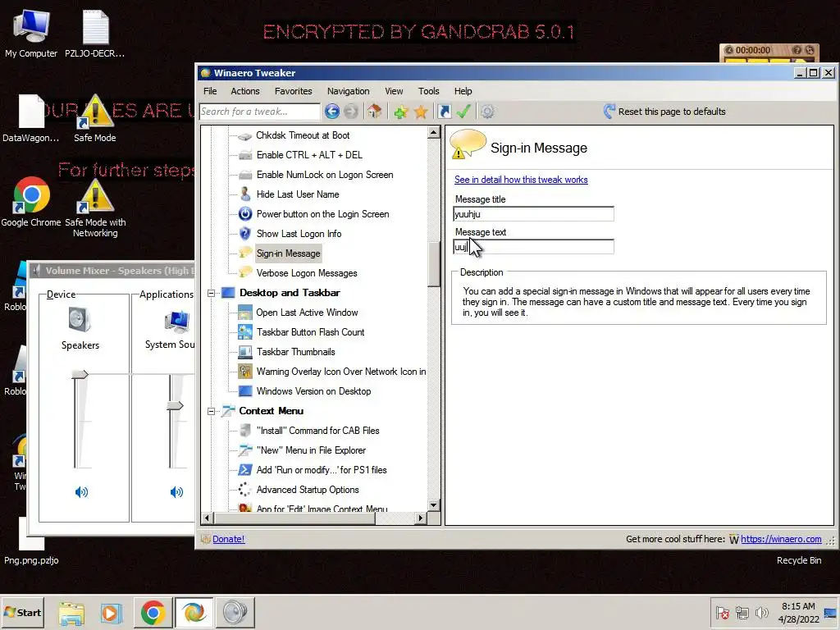Image resolution: width=840 pixels, height=630 pixels.
Task: Click the Reset this page icon
Action: (609, 112)
